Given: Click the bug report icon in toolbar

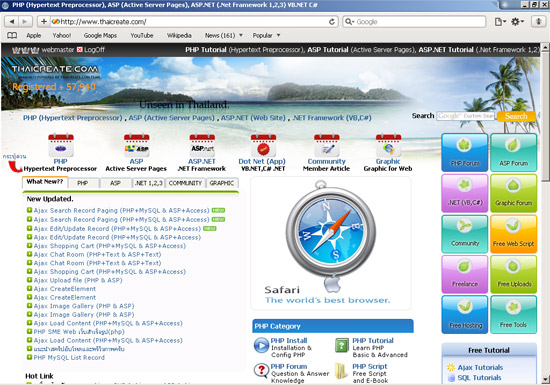Looking at the screenshot, I should click(x=538, y=22).
